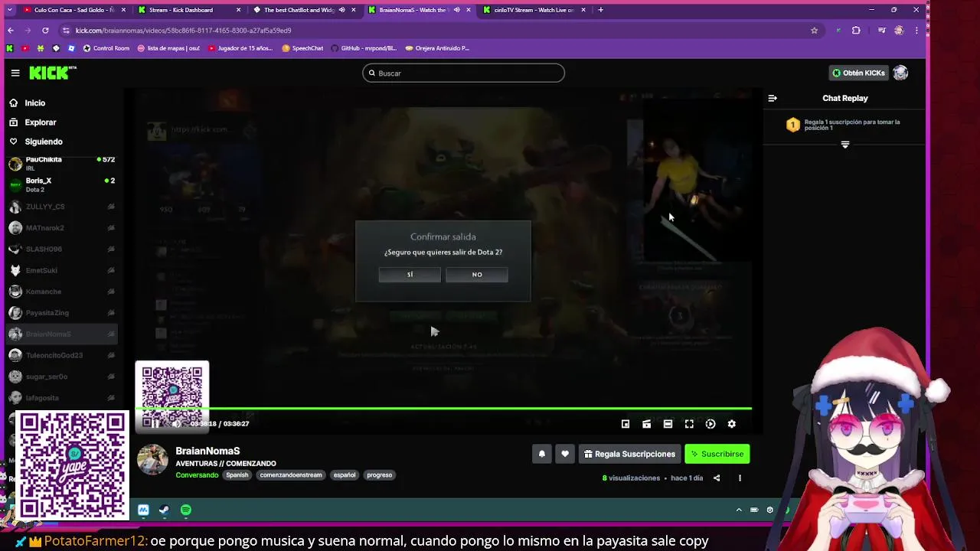The image size is (980, 551).
Task: Open sugar_ser0o channel from following list
Action: [61, 377]
